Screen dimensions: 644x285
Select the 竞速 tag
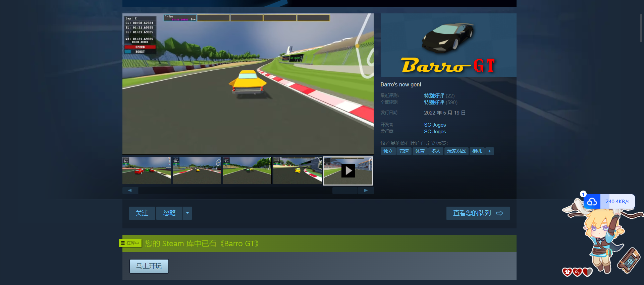pos(404,151)
